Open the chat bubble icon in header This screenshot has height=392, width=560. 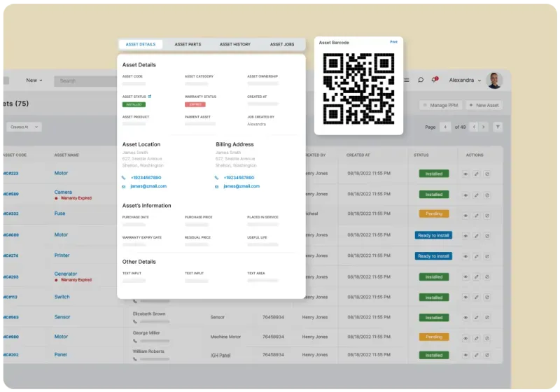(x=421, y=80)
